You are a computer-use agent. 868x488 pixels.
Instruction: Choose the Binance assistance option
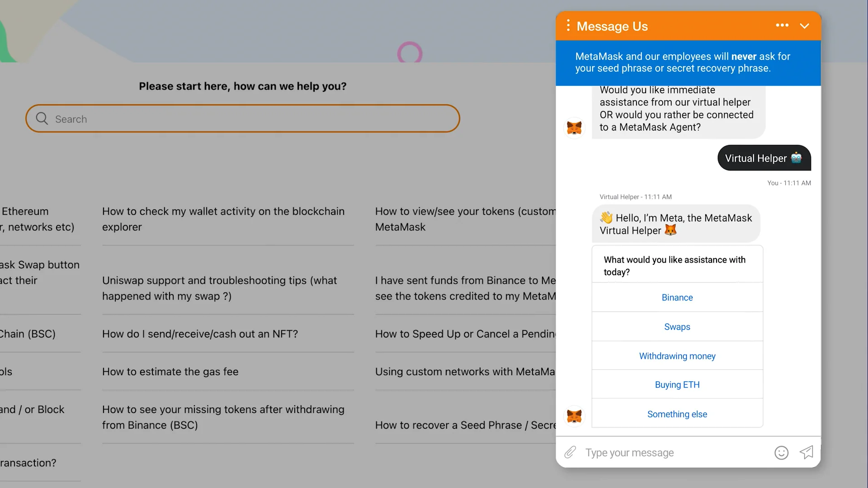click(x=677, y=297)
